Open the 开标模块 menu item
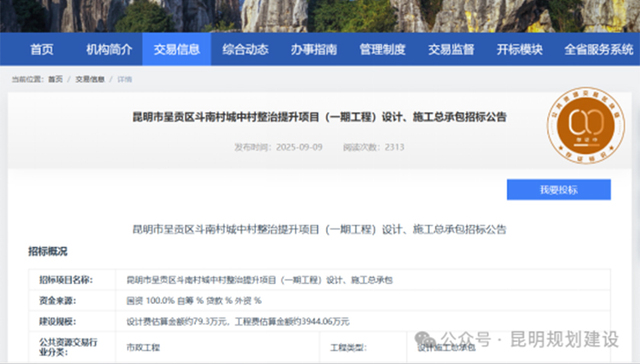 [520, 49]
